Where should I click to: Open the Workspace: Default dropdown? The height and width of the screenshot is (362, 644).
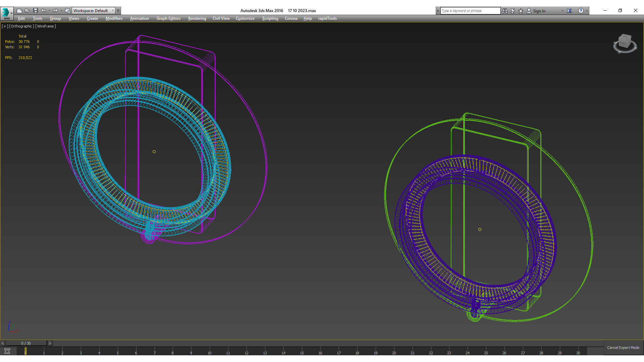[x=94, y=11]
